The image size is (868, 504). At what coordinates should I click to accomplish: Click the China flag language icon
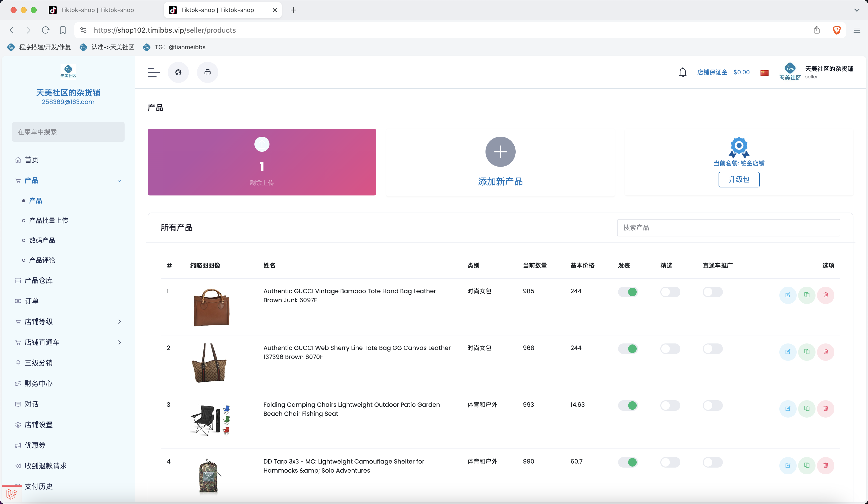(x=764, y=73)
